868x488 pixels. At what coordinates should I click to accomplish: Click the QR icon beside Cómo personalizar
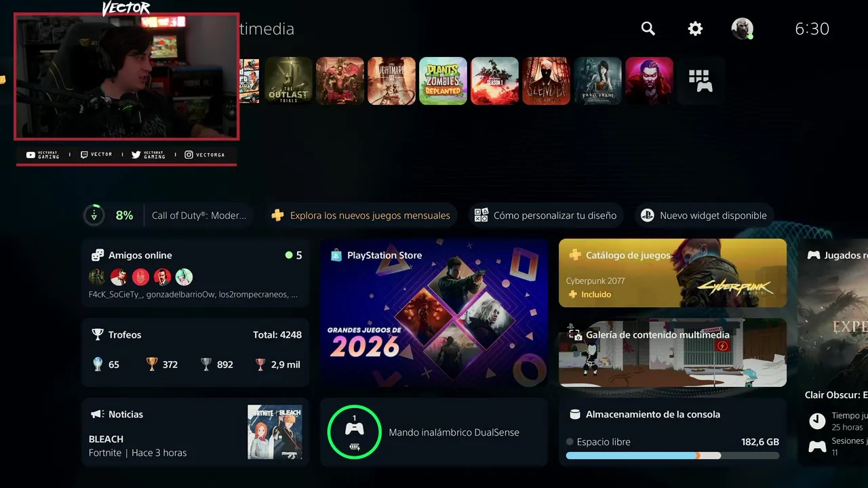481,216
